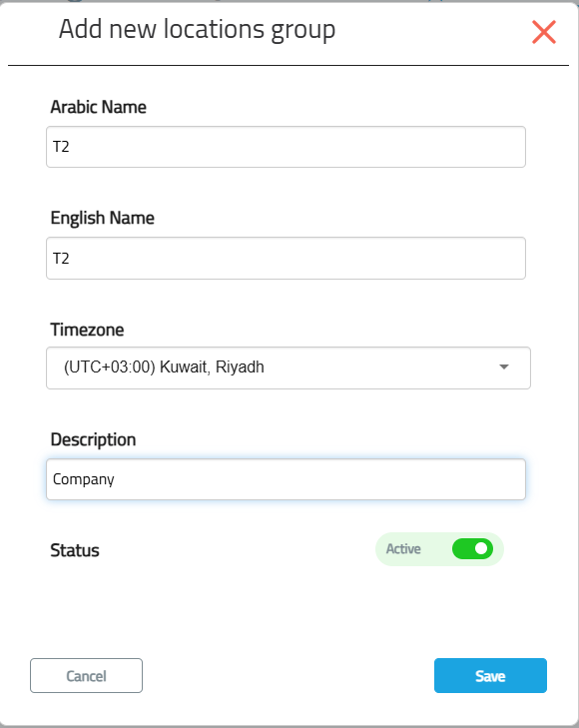Image resolution: width=579 pixels, height=728 pixels.
Task: Open the Timezone combo box
Action: [289, 367]
